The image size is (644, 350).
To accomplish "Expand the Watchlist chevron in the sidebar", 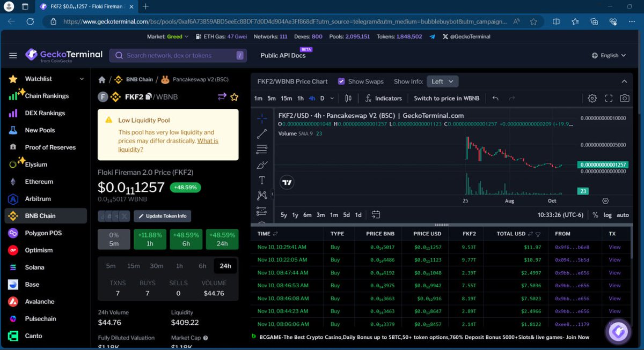I will (x=82, y=79).
